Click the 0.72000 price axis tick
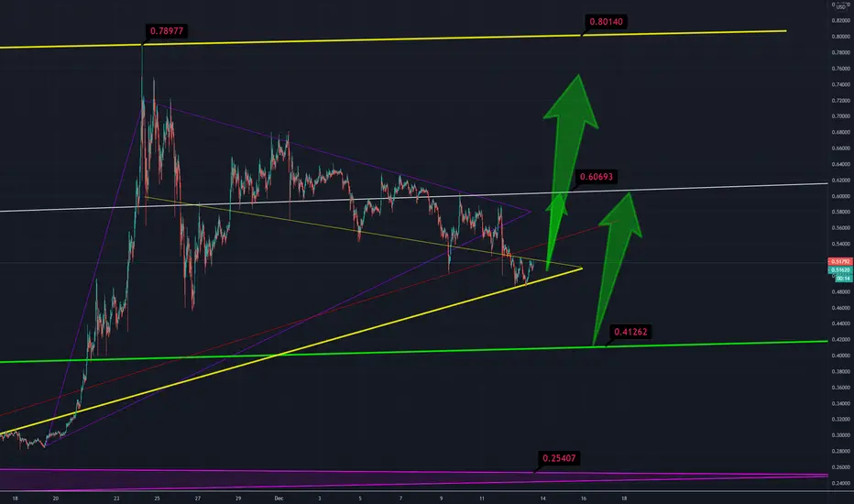 tap(841, 101)
